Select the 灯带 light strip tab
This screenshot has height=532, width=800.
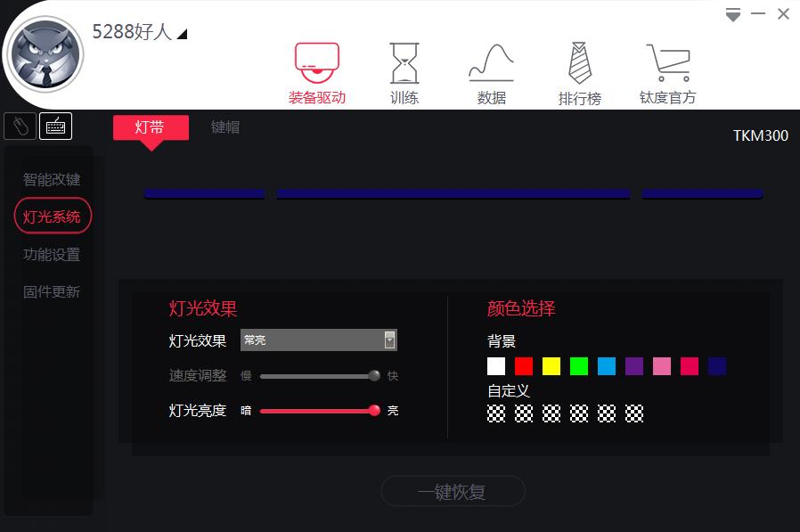[x=150, y=128]
